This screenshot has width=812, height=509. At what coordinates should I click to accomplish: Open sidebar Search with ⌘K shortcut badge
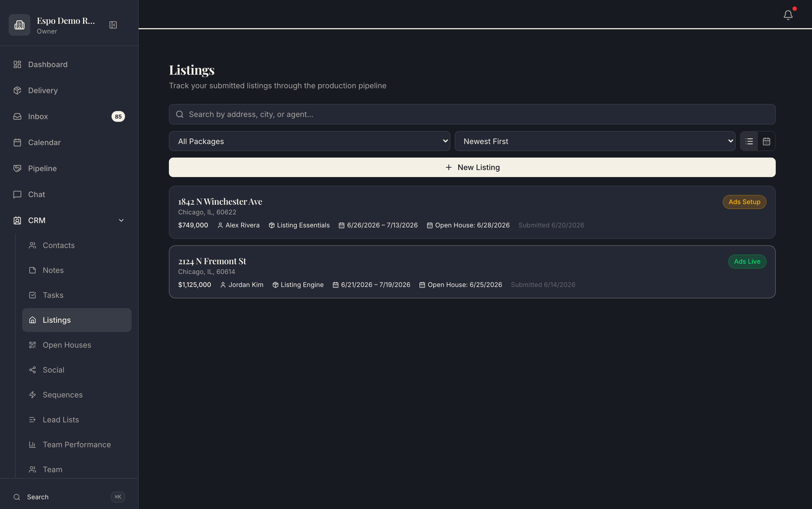69,497
